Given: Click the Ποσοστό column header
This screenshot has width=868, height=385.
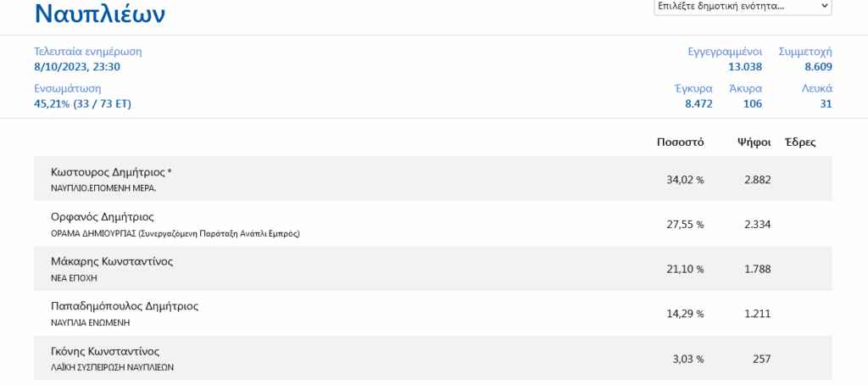Looking at the screenshot, I should point(680,142).
